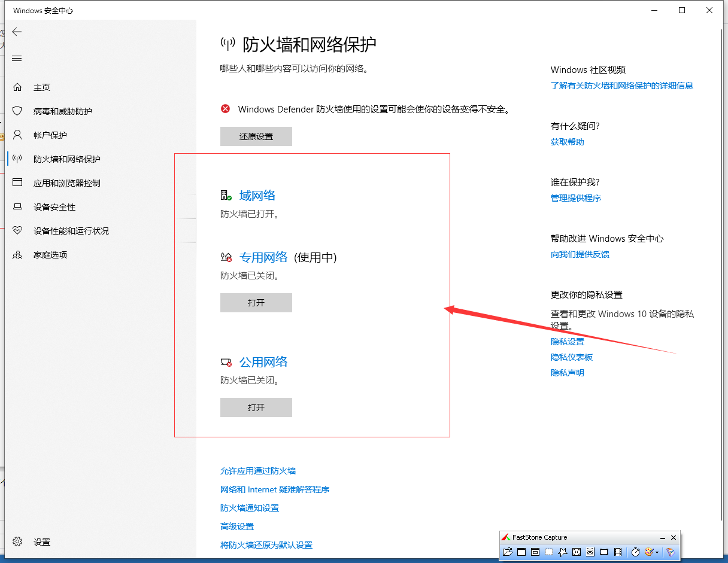Click the shield icon for virus protection
The height and width of the screenshot is (563, 728).
click(17, 111)
